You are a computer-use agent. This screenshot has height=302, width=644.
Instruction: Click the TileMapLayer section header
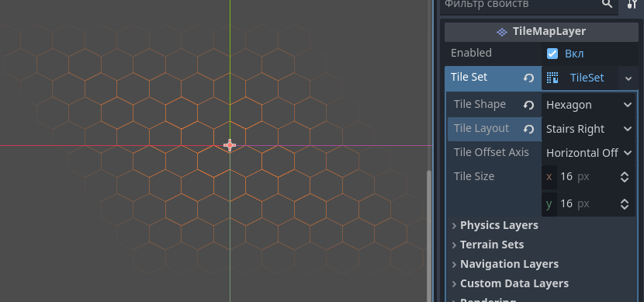pos(542,32)
